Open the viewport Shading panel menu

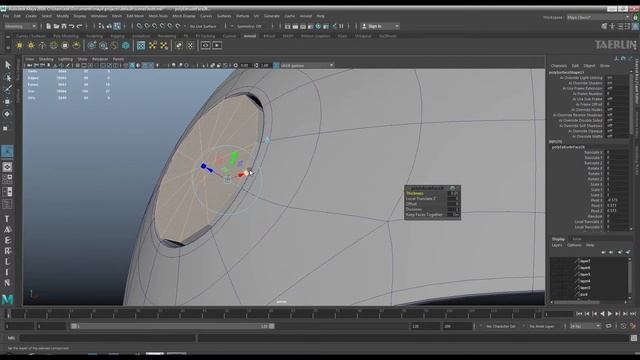pyautogui.click(x=46, y=59)
